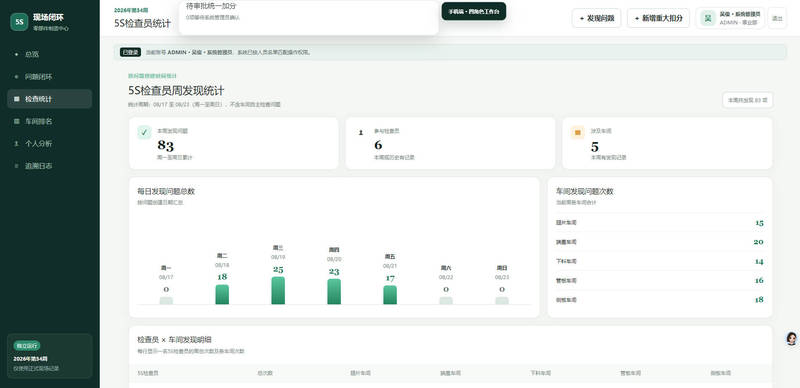Click the 管板车间 row with count 16
This screenshot has width=800, height=388.
pyautogui.click(x=660, y=280)
